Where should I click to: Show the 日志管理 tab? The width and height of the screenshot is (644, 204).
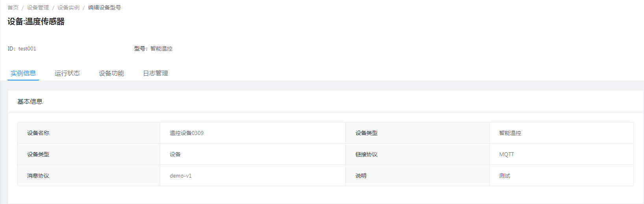click(x=155, y=73)
